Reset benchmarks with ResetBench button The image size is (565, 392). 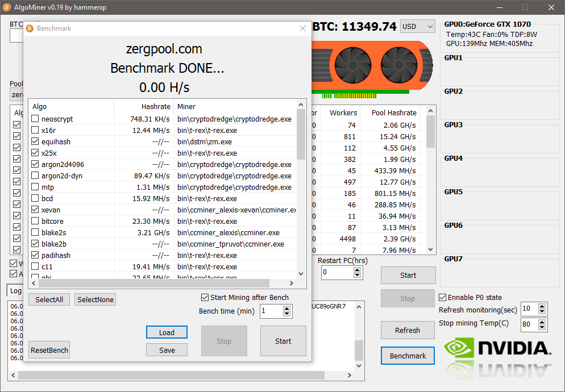click(x=49, y=350)
